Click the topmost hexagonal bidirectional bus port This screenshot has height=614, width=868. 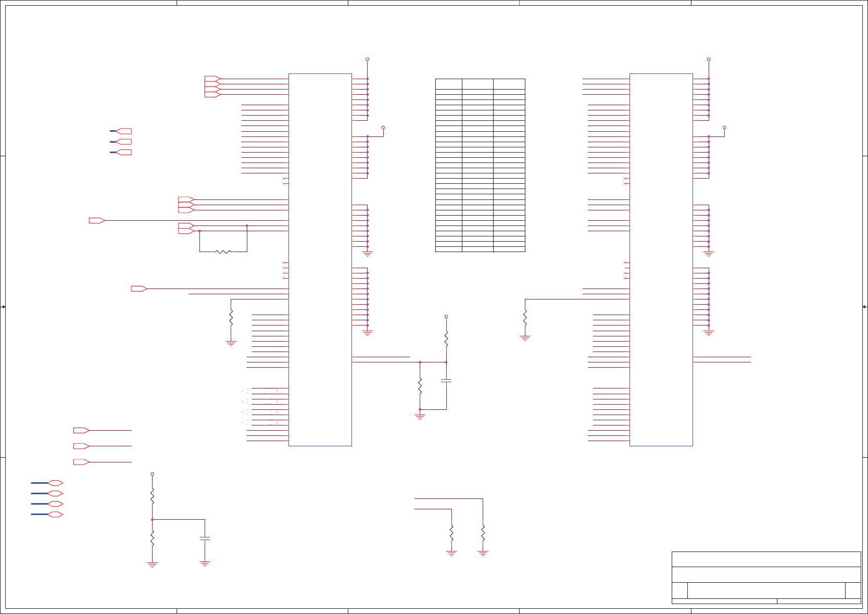point(55,483)
